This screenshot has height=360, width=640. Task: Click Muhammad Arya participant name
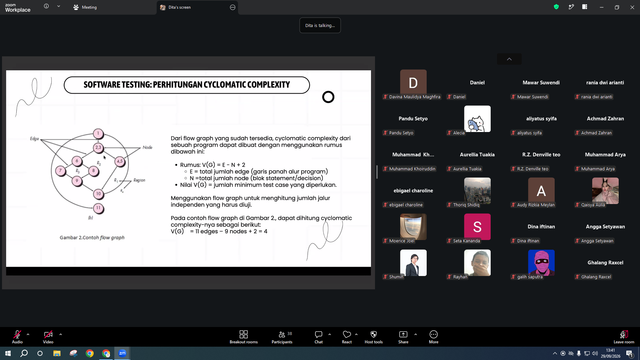click(605, 154)
